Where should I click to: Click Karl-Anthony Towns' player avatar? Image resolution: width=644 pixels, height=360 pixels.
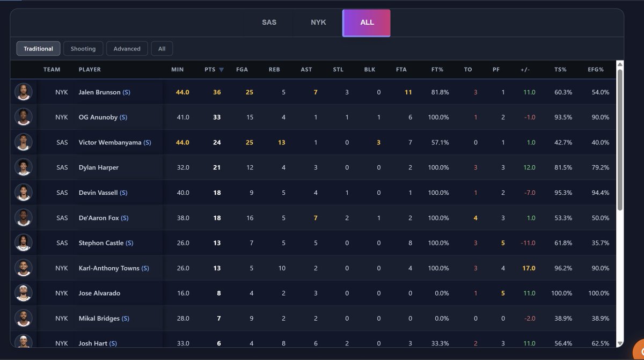coord(24,268)
